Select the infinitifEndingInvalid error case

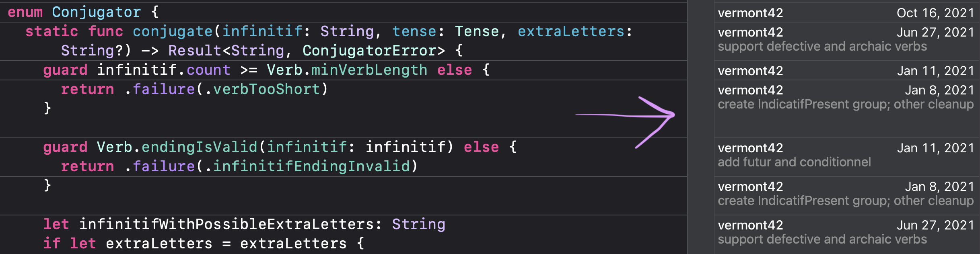[x=311, y=166]
